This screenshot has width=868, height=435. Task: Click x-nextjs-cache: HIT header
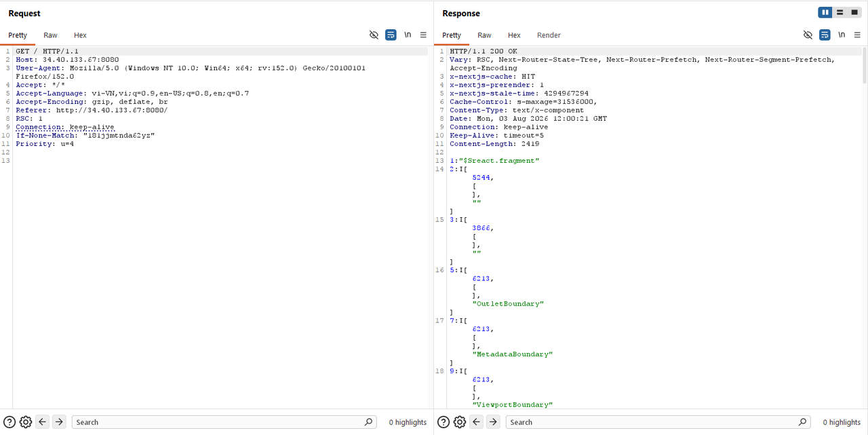(x=492, y=77)
